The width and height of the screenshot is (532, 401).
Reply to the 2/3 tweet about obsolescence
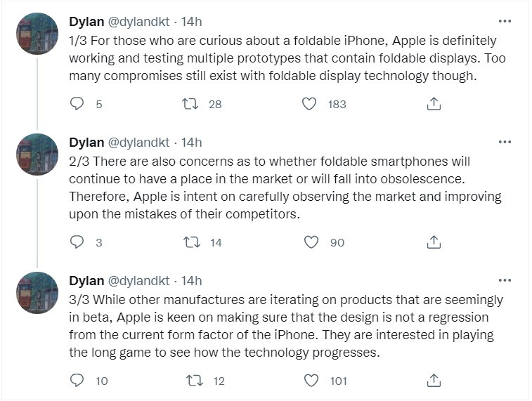point(77,242)
